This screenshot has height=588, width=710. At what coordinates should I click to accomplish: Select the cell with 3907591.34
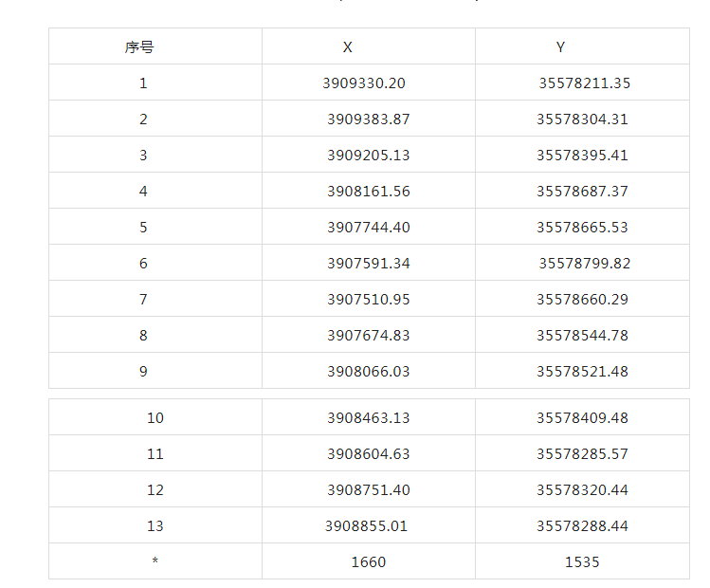pyautogui.click(x=369, y=264)
